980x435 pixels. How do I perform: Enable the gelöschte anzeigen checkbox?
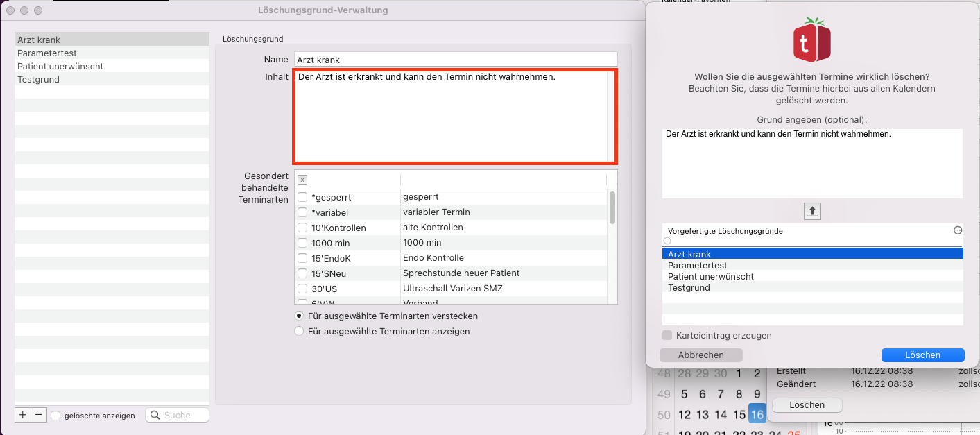pyautogui.click(x=55, y=416)
